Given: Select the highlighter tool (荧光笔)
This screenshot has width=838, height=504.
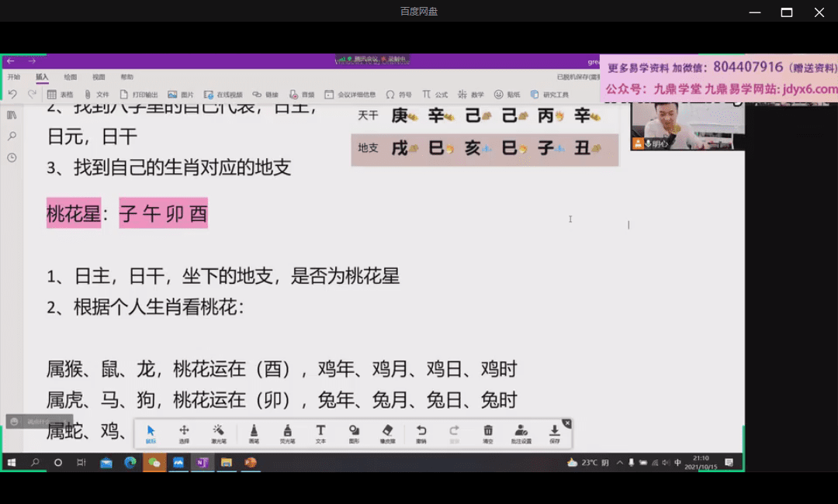Looking at the screenshot, I should (x=287, y=433).
